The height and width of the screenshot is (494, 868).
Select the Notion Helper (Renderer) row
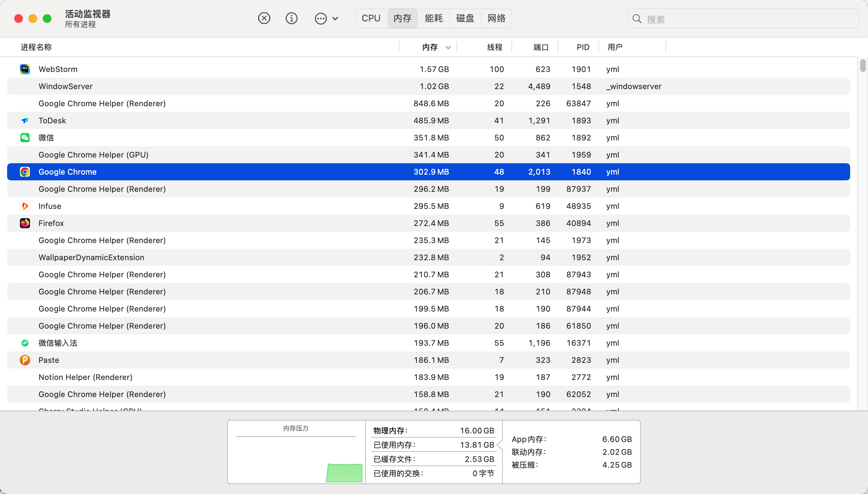coord(429,377)
